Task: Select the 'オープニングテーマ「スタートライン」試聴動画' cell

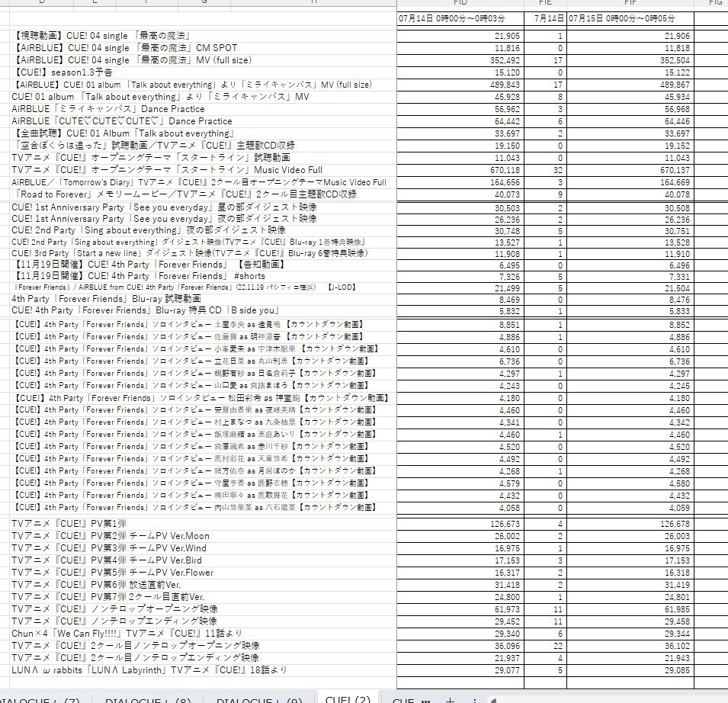Action: tap(203, 157)
